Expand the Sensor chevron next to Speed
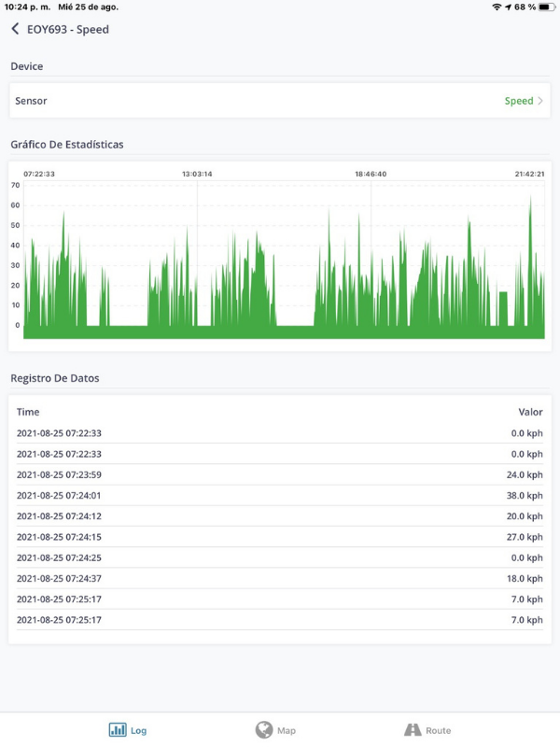The image size is (560, 747). click(x=540, y=101)
